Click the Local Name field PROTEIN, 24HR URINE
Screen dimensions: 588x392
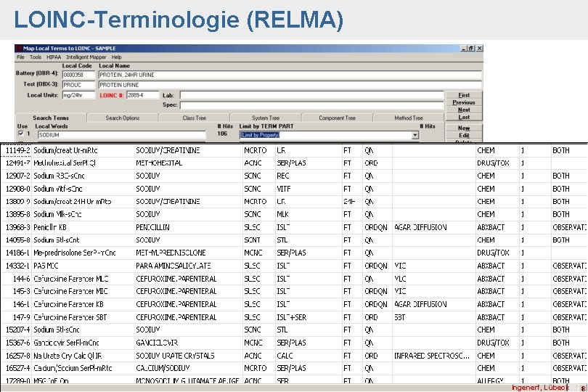(x=290, y=75)
